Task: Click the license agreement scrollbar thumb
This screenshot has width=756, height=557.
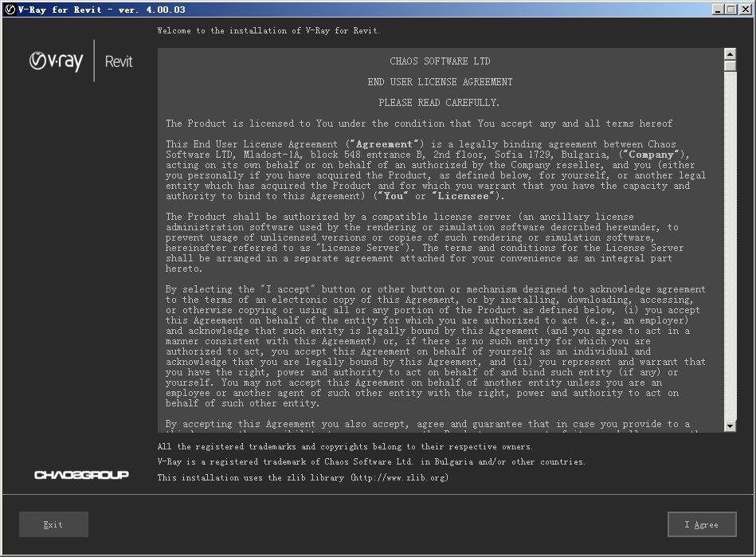Action: pyautogui.click(x=730, y=65)
